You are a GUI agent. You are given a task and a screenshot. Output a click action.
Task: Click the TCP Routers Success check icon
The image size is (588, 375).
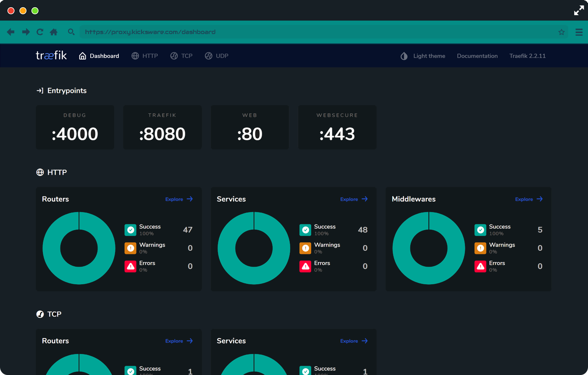(131, 370)
